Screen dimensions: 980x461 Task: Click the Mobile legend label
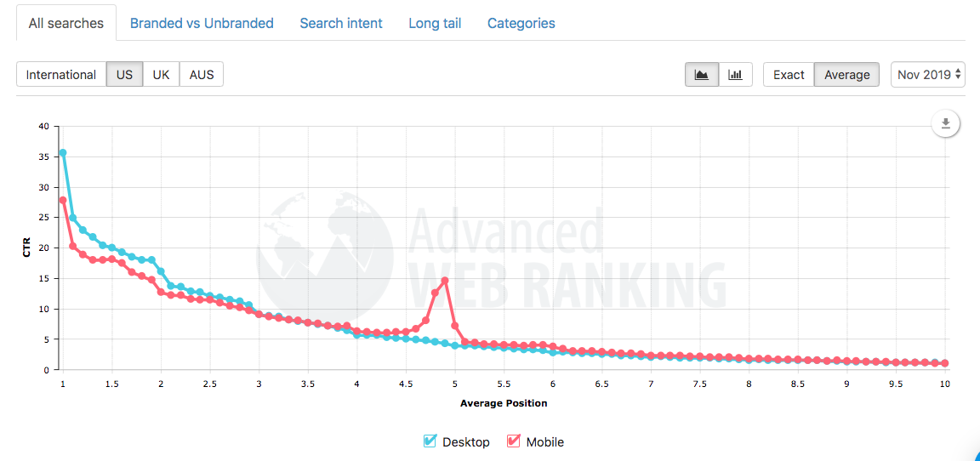point(544,441)
